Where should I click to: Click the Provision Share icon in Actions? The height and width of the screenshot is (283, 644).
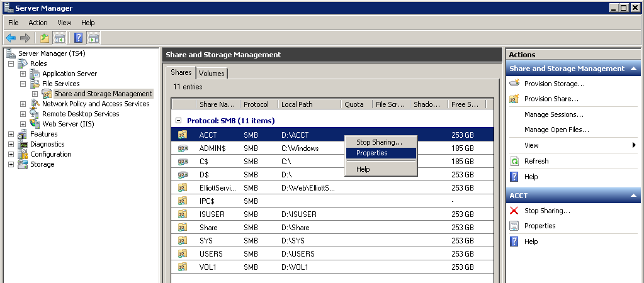(514, 99)
